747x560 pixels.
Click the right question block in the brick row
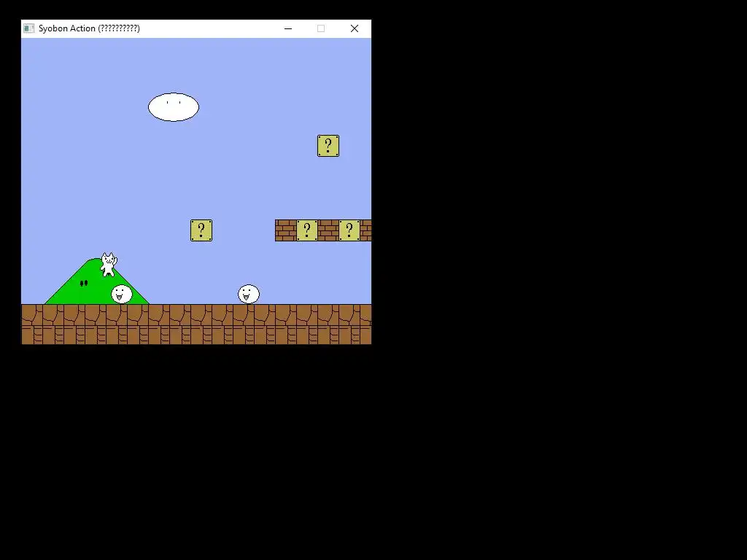pos(349,230)
